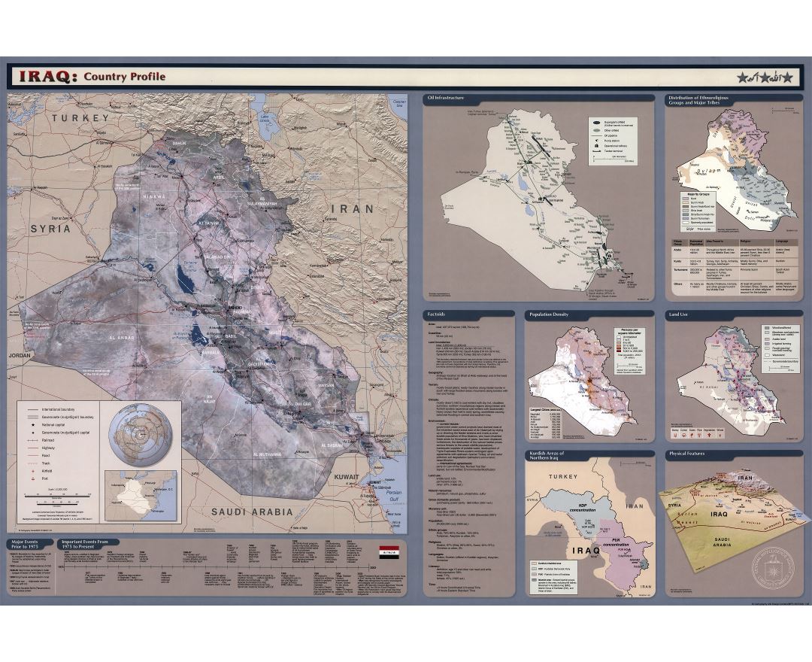
Task: Click the 'Track' legend label
Action: pos(46,463)
